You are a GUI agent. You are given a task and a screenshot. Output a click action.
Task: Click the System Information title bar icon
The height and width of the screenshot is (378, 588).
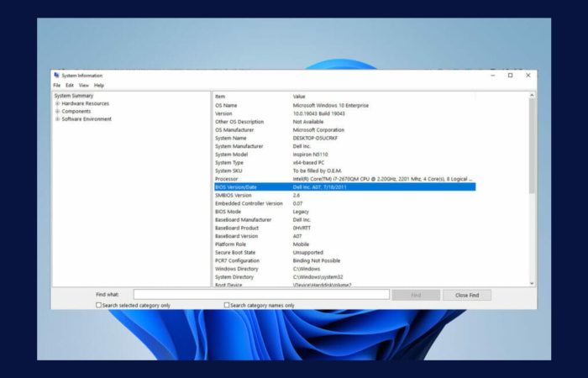56,76
